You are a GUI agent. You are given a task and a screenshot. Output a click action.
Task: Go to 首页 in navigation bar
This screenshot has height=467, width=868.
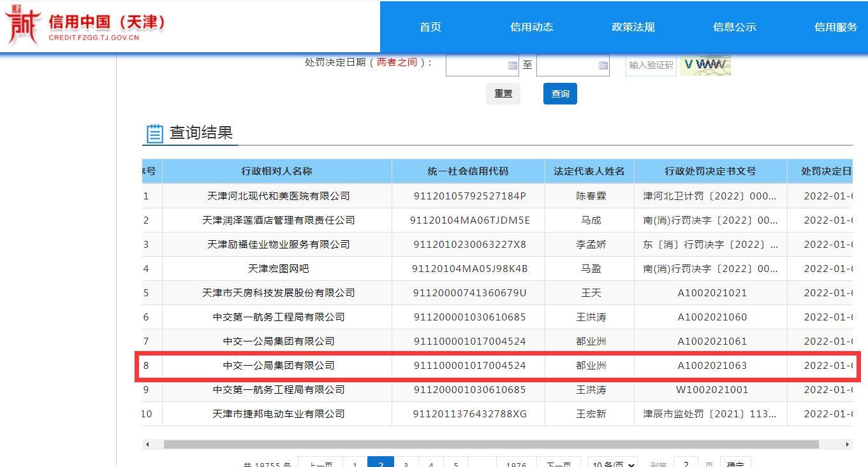(430, 27)
